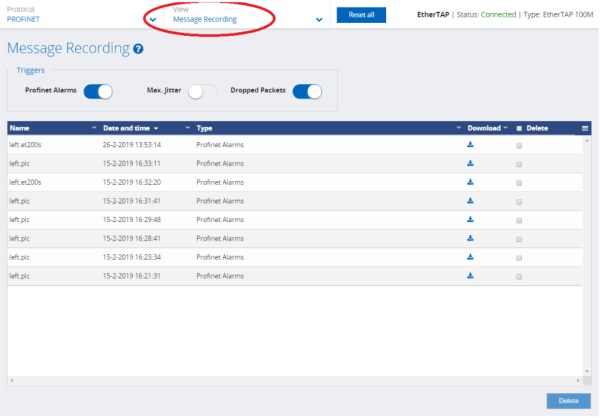Check delete box for 15-2-2019 16:31:41 row
This screenshot has height=418, width=600.
519,202
